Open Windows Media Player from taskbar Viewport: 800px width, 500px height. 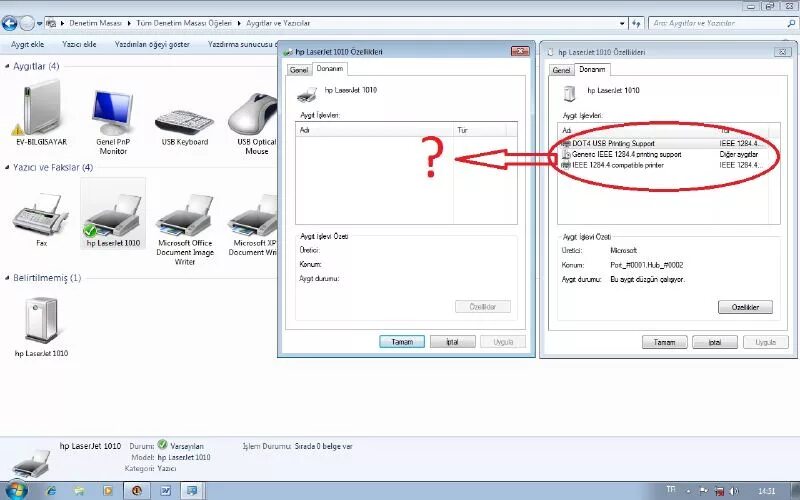pos(108,491)
